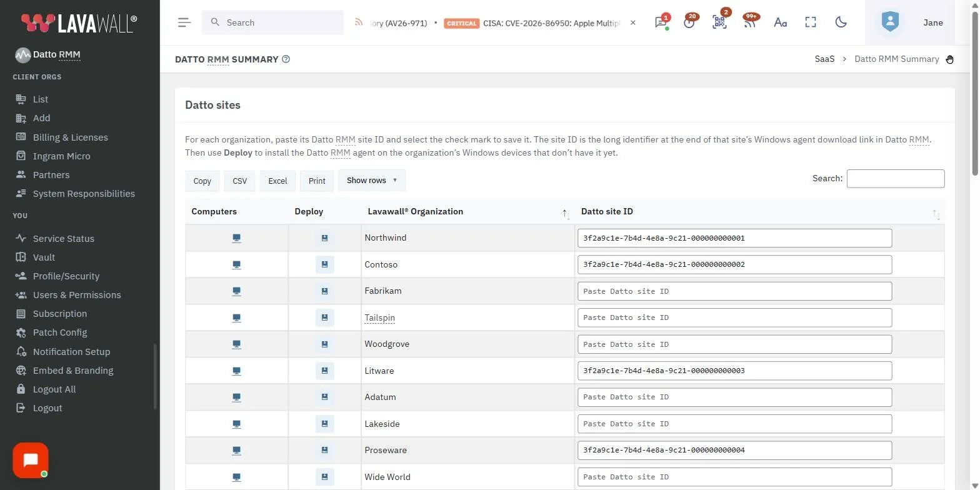This screenshot has width=980, height=490.
Task: Click the Datto site ID field for Adatum
Action: pos(734,397)
